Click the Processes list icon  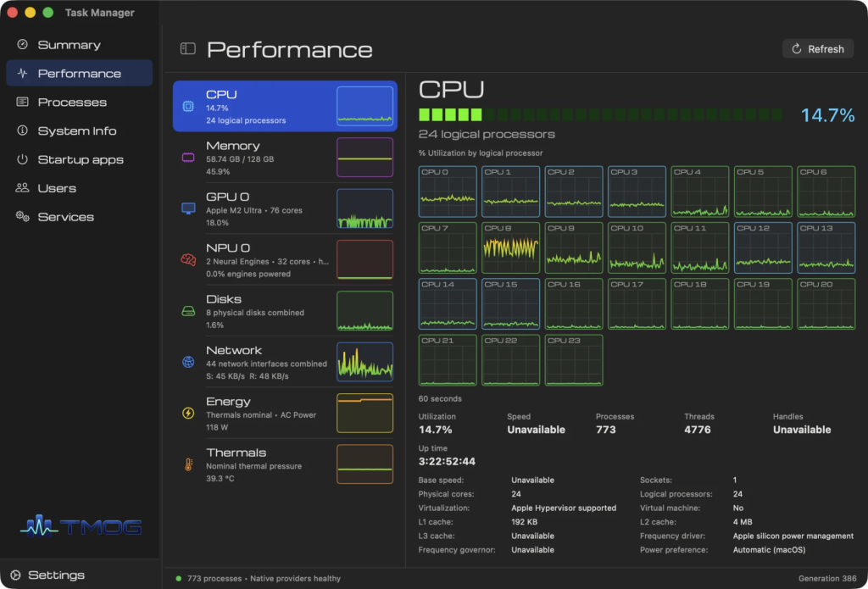[x=22, y=102]
